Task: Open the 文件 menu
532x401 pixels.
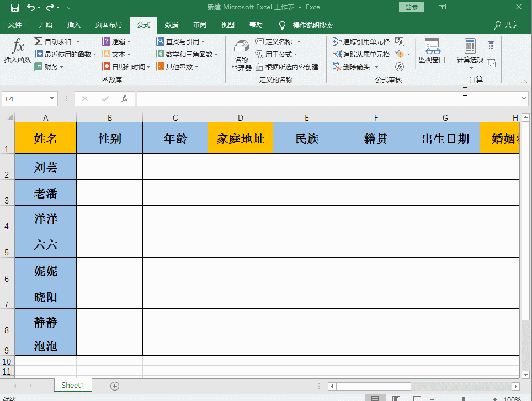Action: click(x=15, y=25)
